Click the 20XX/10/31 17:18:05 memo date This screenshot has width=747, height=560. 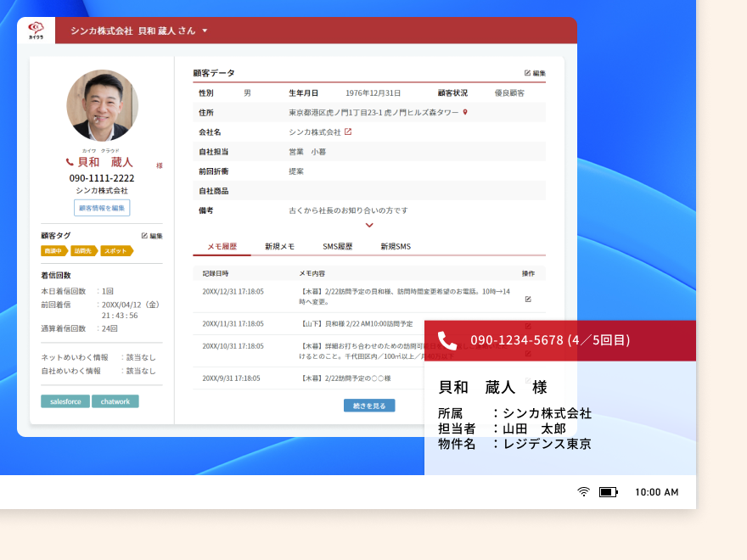pos(233,346)
